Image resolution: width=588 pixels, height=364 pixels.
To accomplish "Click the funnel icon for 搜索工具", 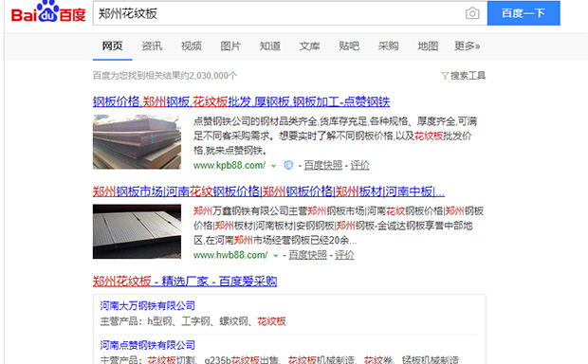I will pyautogui.click(x=445, y=76).
